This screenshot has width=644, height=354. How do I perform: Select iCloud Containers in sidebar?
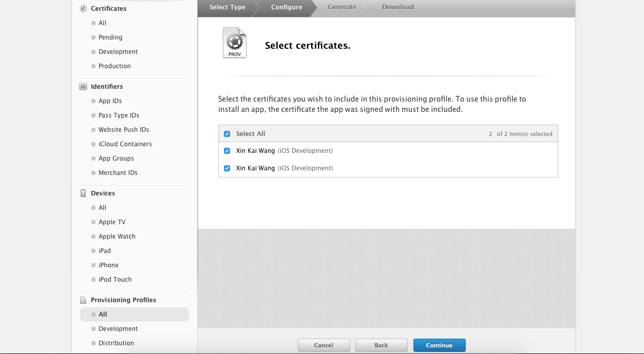coord(125,144)
